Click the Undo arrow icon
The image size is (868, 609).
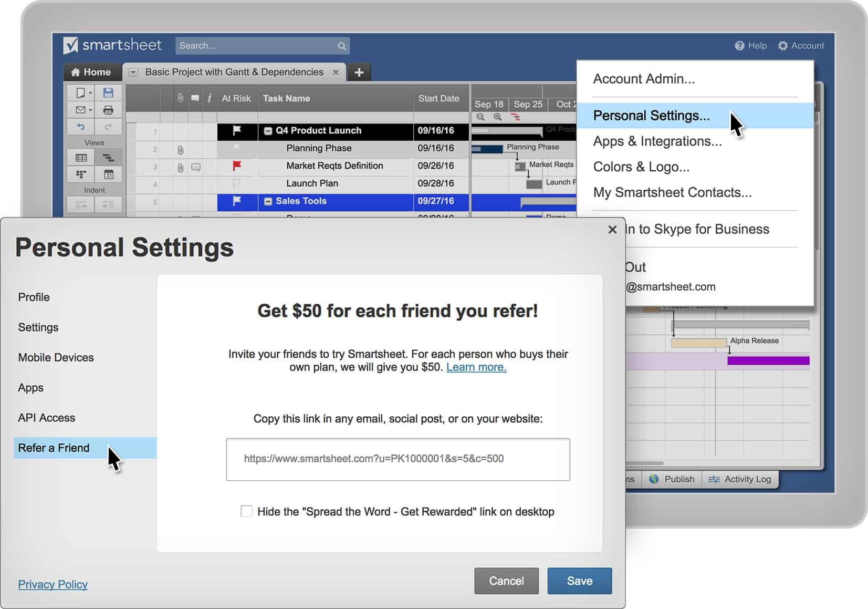click(x=80, y=127)
